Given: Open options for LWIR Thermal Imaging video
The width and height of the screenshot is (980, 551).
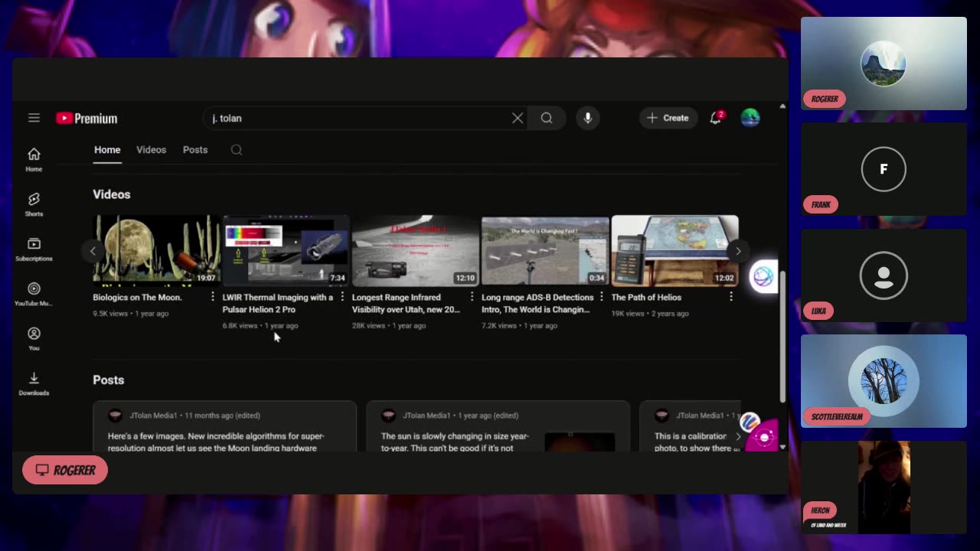Looking at the screenshot, I should [342, 297].
